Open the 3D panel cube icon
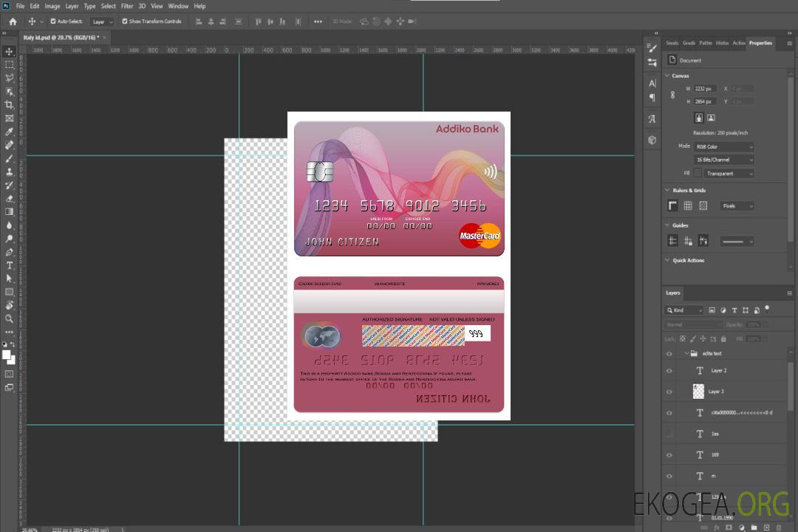The width and height of the screenshot is (798, 532). [652, 140]
